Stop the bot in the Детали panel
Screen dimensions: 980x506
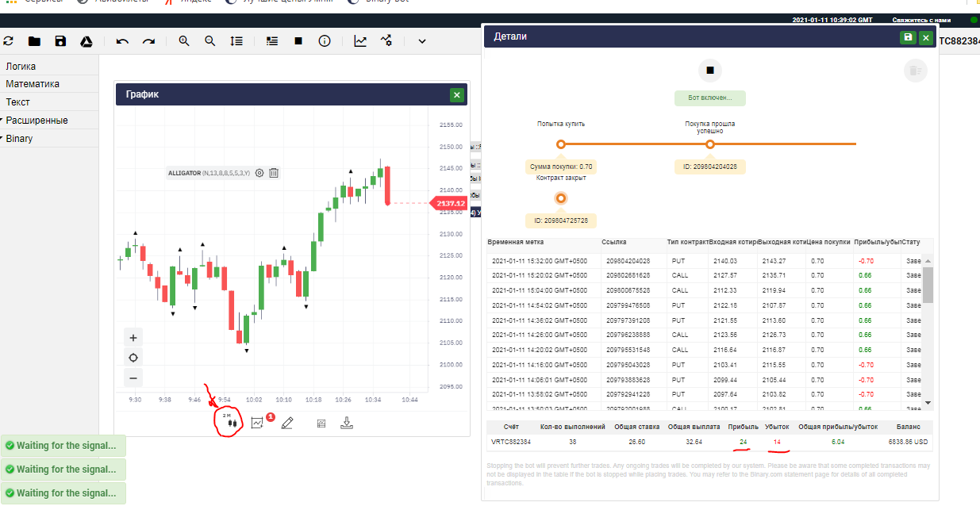710,70
